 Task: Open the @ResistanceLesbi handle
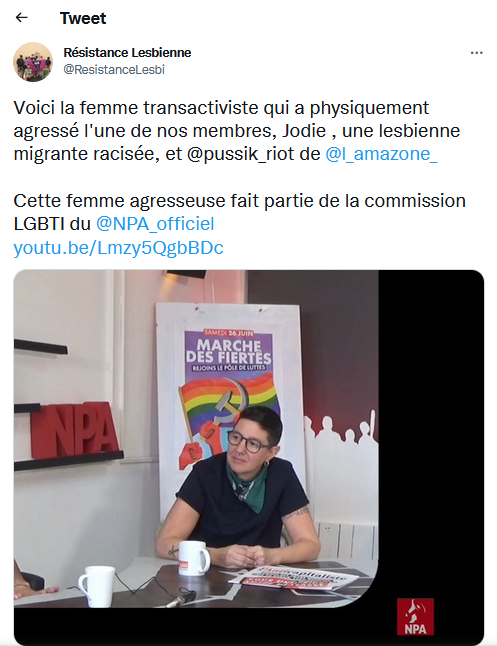[114, 70]
